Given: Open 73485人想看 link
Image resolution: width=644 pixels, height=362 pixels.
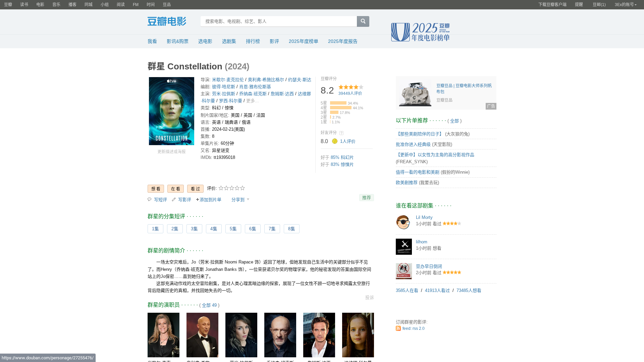Looking at the screenshot, I should click(469, 291).
